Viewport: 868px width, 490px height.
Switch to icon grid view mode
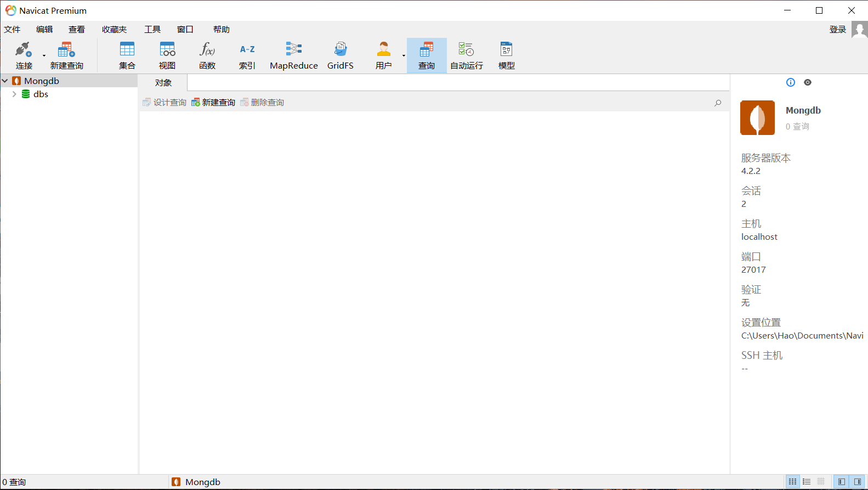[793, 482]
